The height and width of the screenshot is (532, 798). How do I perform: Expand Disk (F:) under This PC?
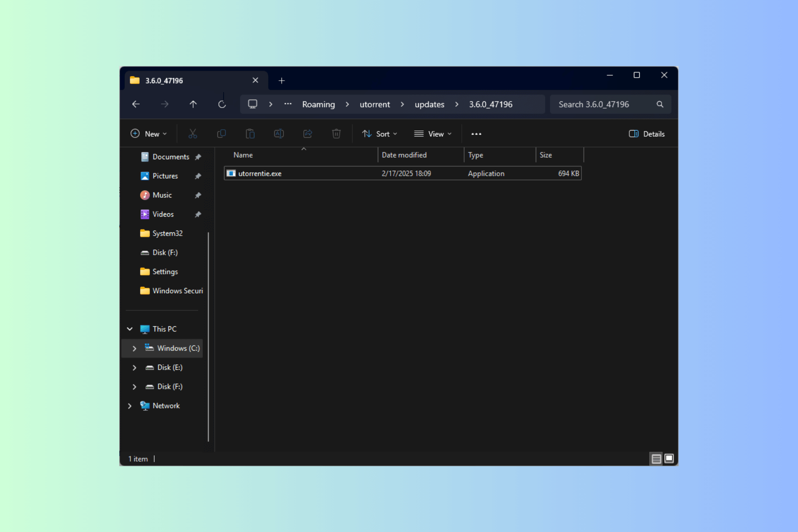click(x=134, y=387)
